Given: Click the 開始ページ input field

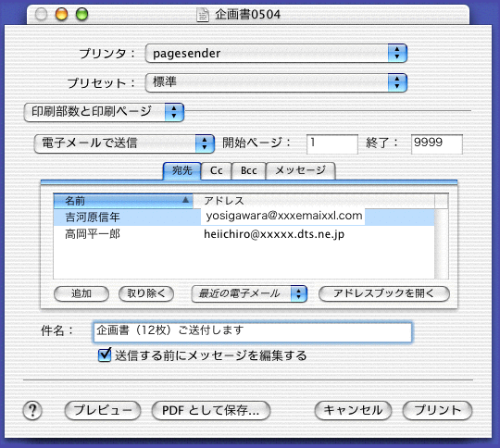Looking at the screenshot, I should pos(332,144).
